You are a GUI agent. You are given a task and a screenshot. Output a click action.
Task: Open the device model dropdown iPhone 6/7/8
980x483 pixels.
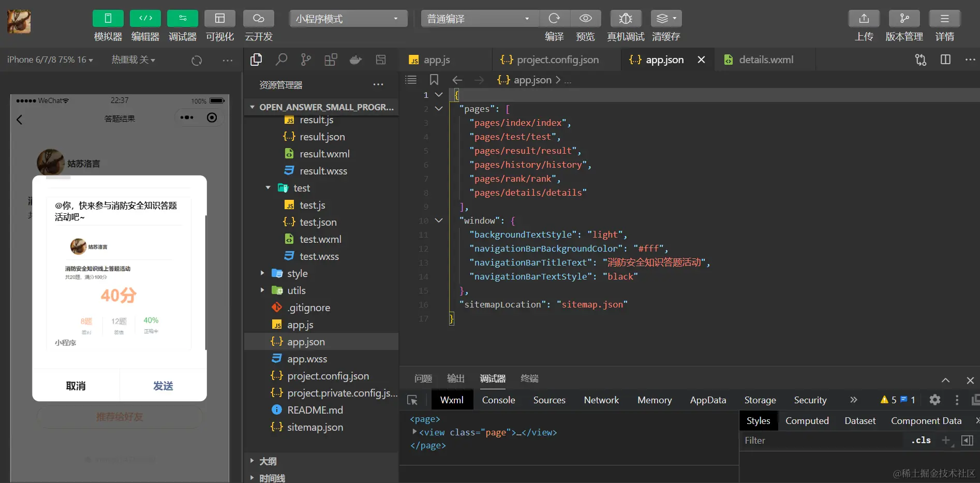tap(50, 60)
